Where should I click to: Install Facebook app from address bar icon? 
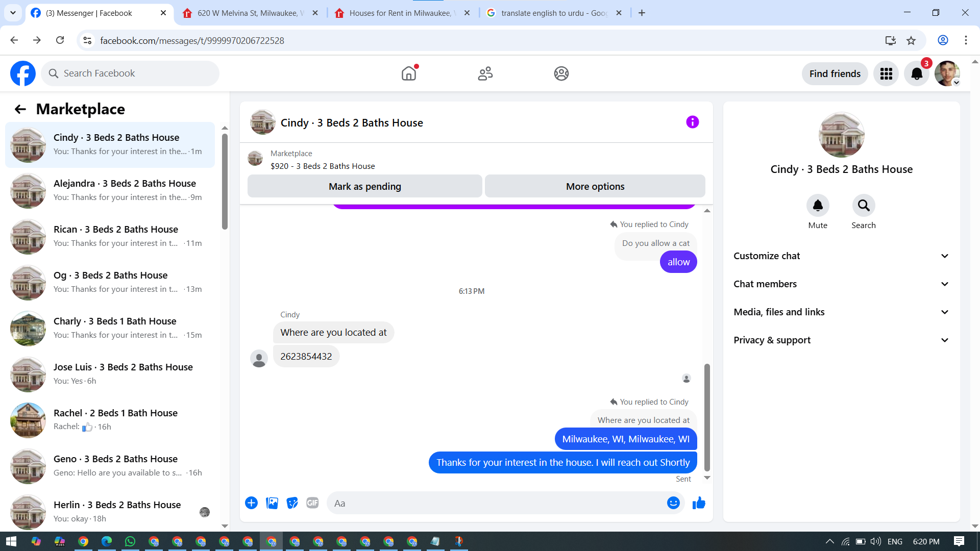891,40
